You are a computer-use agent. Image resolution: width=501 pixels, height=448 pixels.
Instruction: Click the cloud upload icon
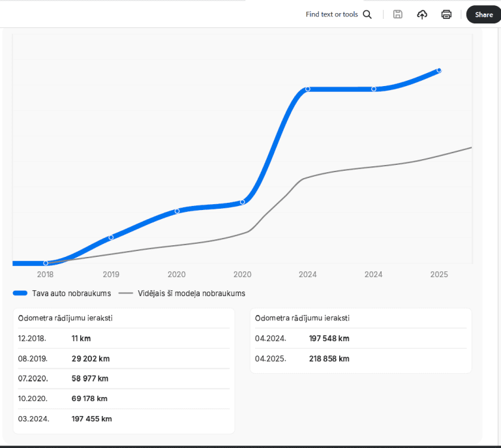[x=422, y=14]
